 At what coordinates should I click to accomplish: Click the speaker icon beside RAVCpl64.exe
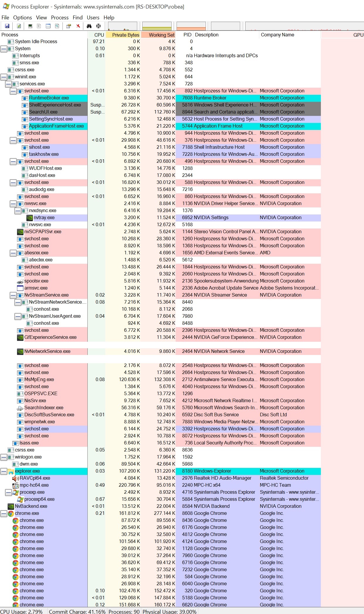[x=16, y=478]
